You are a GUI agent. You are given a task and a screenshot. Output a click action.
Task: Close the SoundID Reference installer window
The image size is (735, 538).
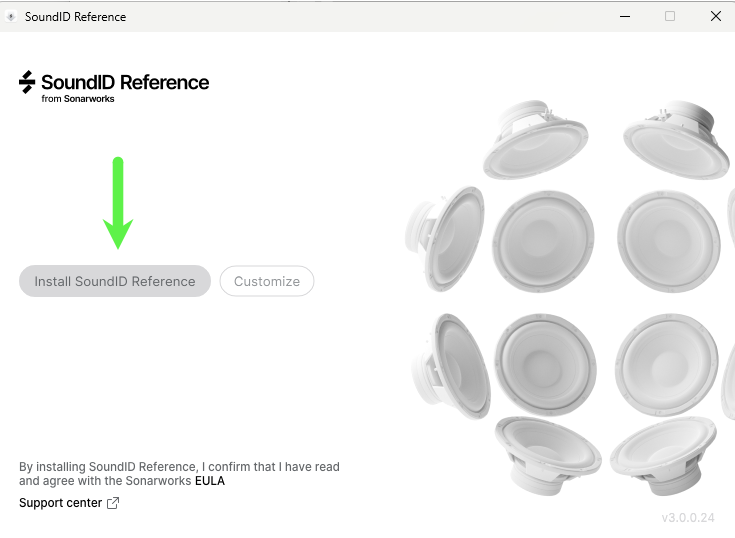[x=716, y=16]
